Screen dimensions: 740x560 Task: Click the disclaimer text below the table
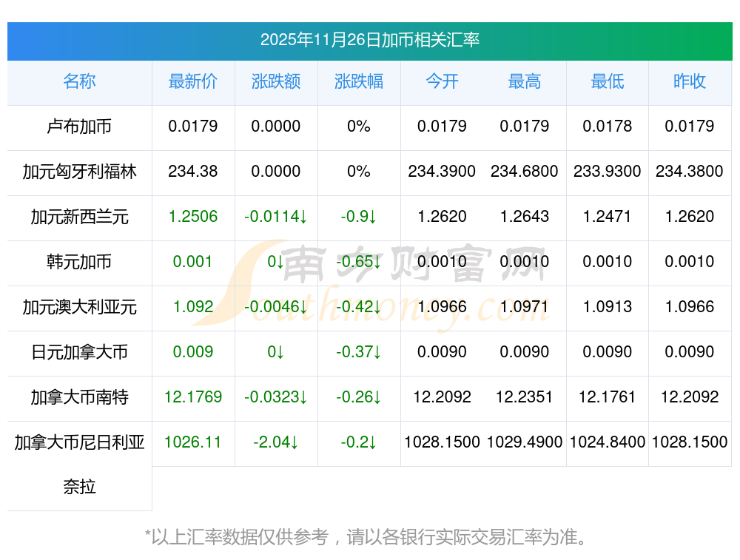(369, 537)
